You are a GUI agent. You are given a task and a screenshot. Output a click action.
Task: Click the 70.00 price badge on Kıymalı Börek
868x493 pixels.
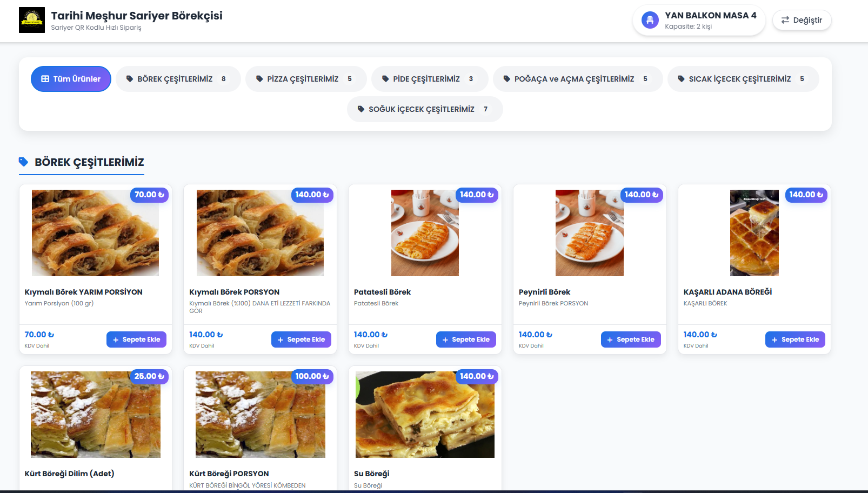(149, 195)
